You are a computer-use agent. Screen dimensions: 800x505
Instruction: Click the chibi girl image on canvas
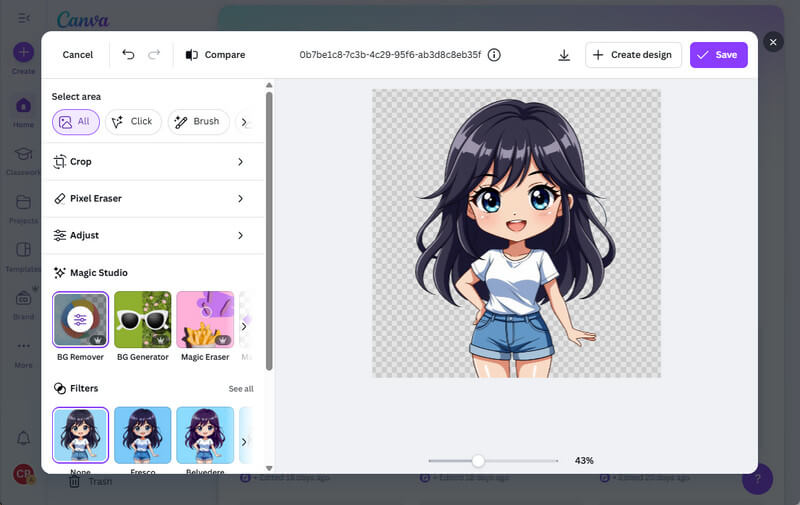tap(516, 234)
